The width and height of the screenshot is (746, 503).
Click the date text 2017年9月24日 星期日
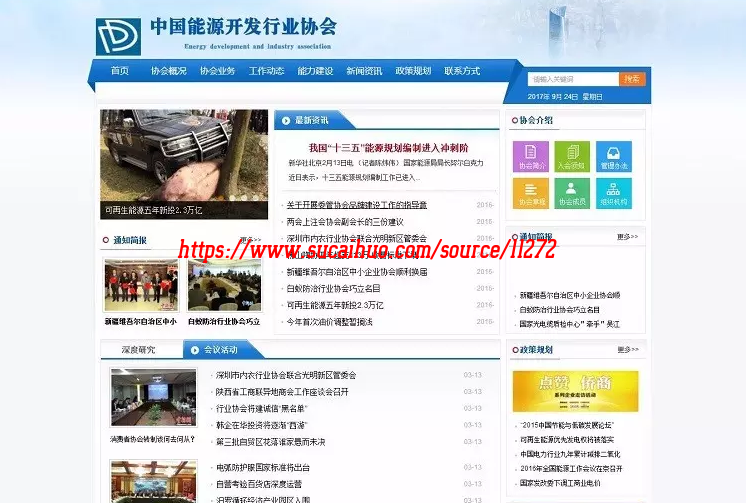pos(565,97)
